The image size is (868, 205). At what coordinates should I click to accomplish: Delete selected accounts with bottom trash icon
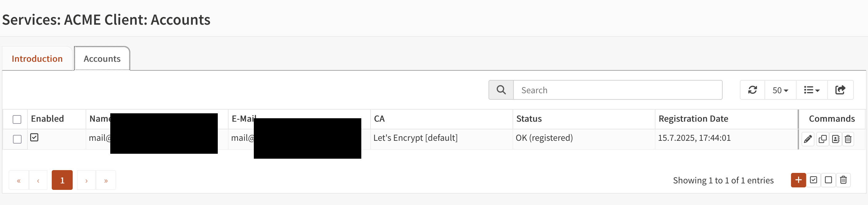[x=843, y=180]
